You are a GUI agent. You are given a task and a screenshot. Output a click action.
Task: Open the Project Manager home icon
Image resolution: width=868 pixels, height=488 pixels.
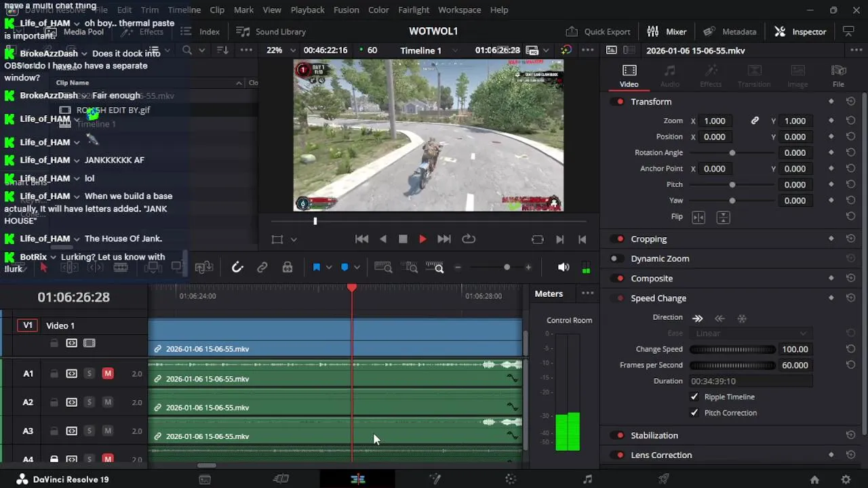click(814, 480)
